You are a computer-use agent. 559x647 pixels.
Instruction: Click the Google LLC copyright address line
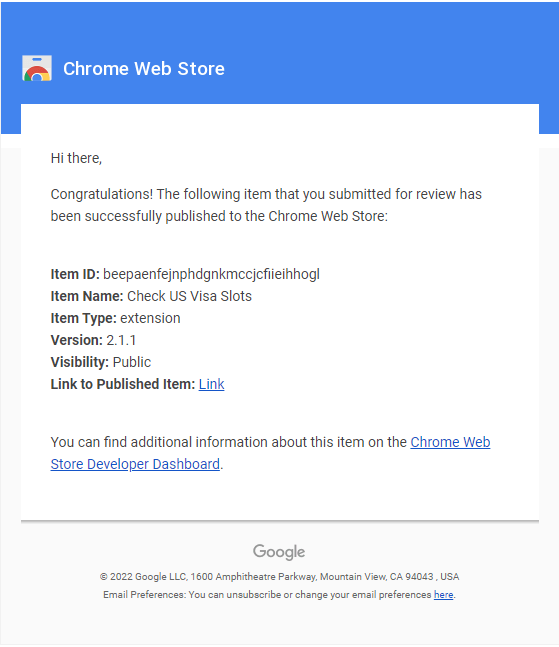279,576
